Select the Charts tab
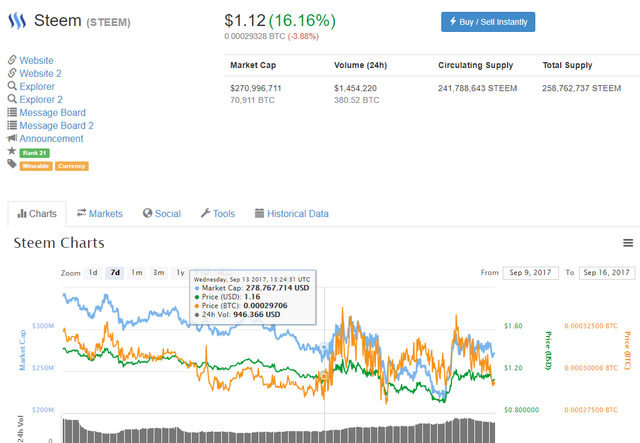640x443 pixels. [37, 214]
